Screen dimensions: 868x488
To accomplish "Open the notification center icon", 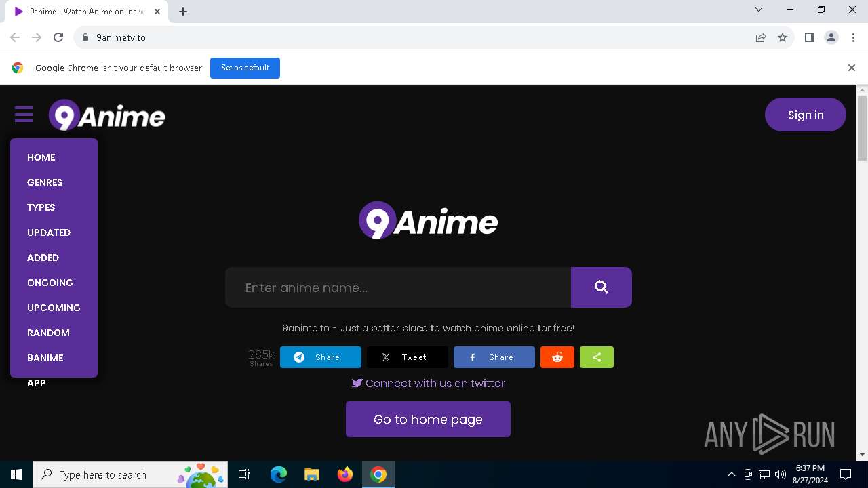I will [846, 474].
